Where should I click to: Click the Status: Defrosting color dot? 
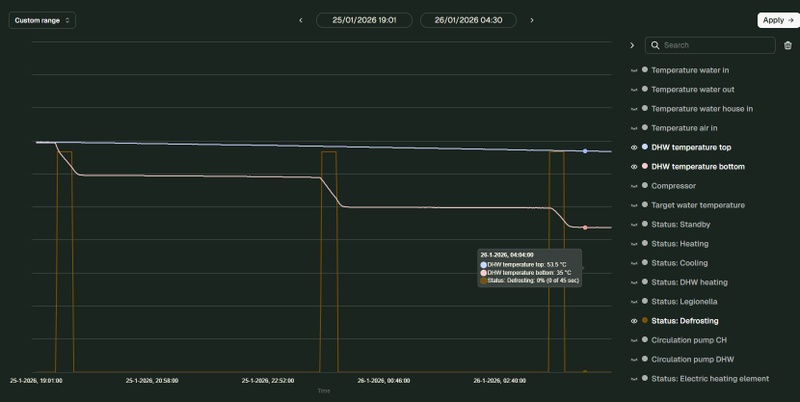pyautogui.click(x=645, y=320)
